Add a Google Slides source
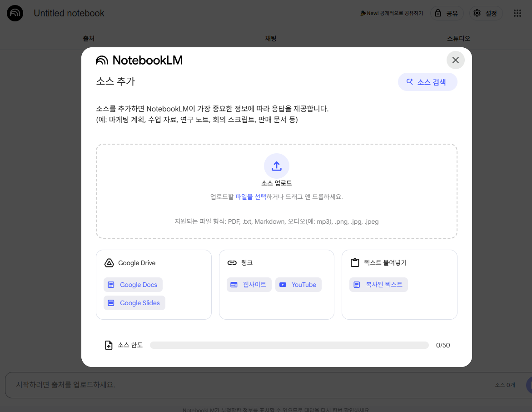 point(134,302)
